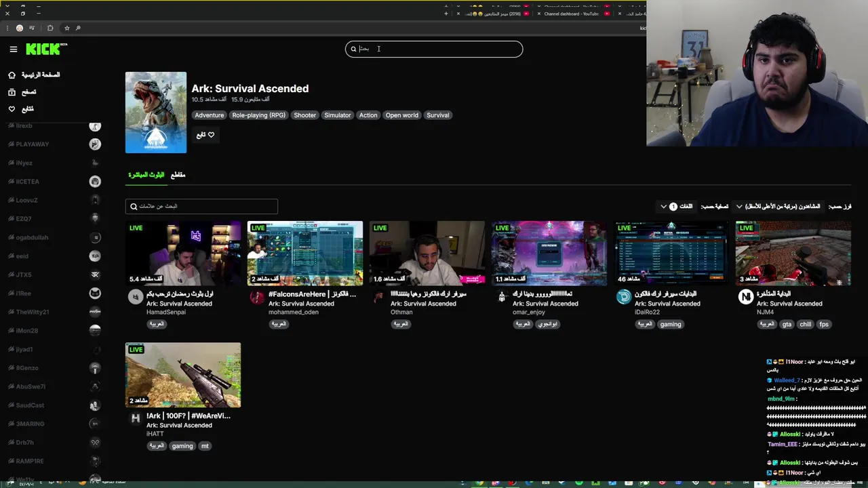
Task: Open Othman live stream thumbnail
Action: click(427, 253)
